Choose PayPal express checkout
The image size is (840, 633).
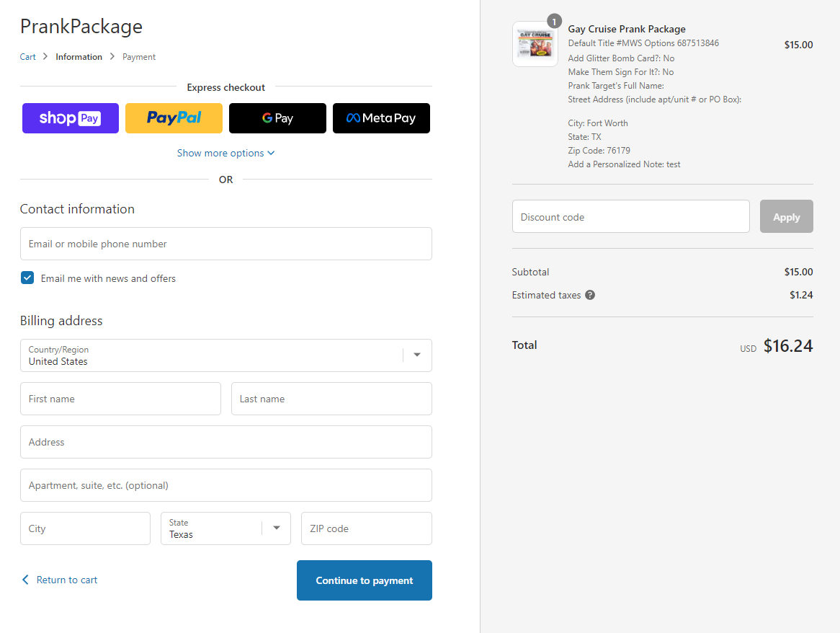(174, 118)
